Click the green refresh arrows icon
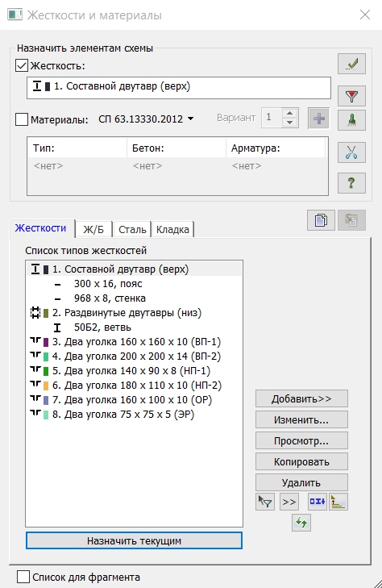Viewport: 382px width, 588px height. pyautogui.click(x=301, y=523)
